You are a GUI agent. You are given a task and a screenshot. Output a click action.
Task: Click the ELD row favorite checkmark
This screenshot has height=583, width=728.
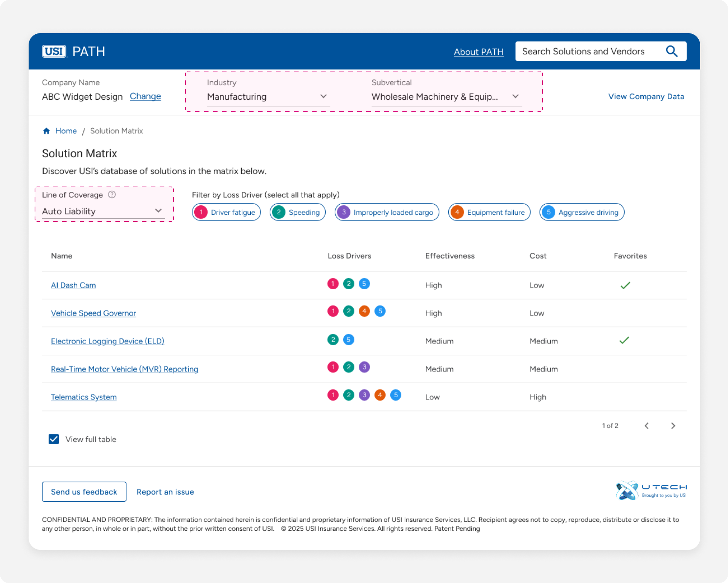point(624,340)
